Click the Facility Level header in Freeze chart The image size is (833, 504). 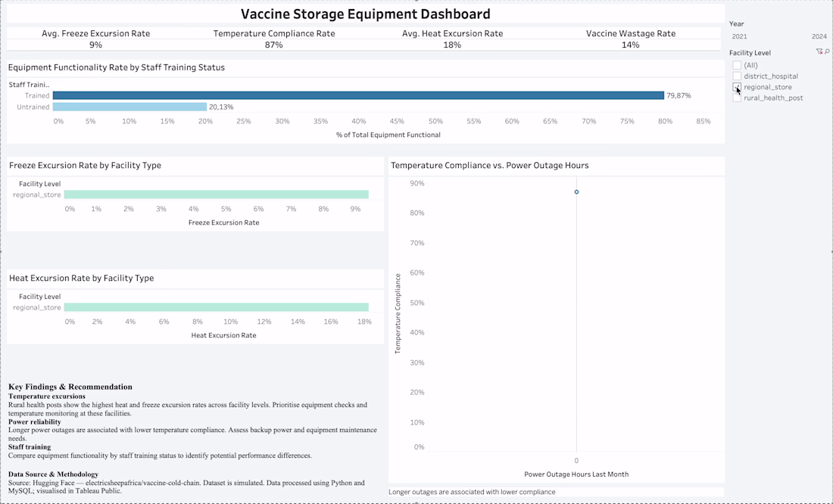[x=40, y=184]
